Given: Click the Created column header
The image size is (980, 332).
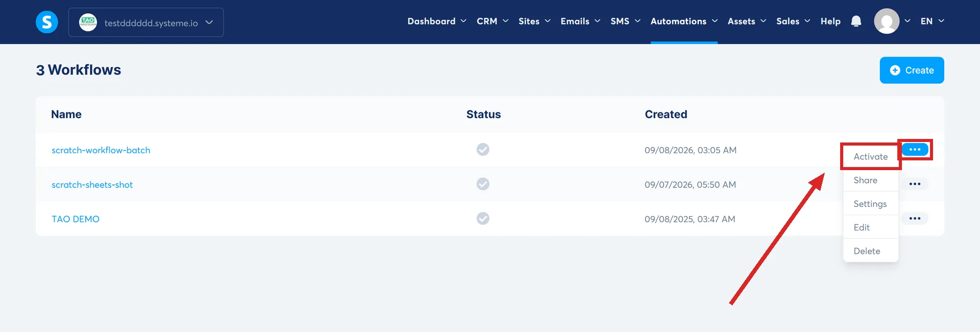Looking at the screenshot, I should click(666, 114).
